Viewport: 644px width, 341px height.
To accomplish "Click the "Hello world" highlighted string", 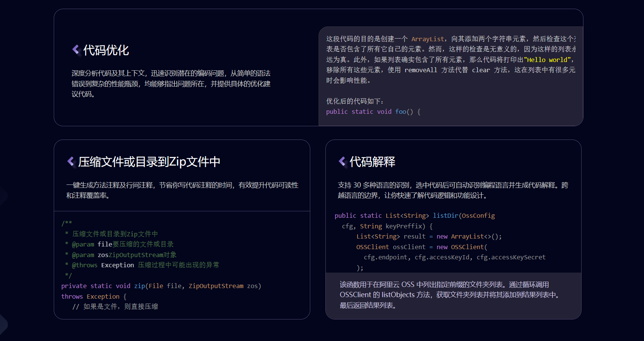I will coord(547,60).
